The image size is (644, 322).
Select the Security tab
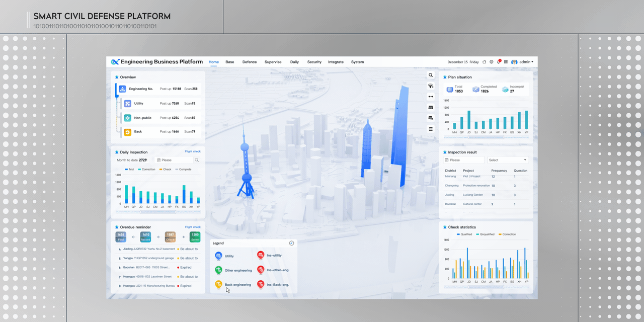point(314,62)
